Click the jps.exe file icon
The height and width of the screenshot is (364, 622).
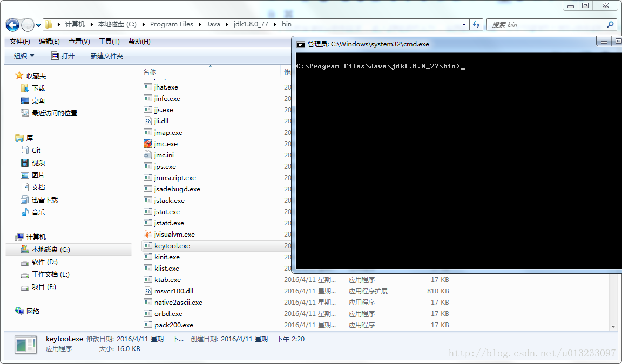pyautogui.click(x=148, y=166)
